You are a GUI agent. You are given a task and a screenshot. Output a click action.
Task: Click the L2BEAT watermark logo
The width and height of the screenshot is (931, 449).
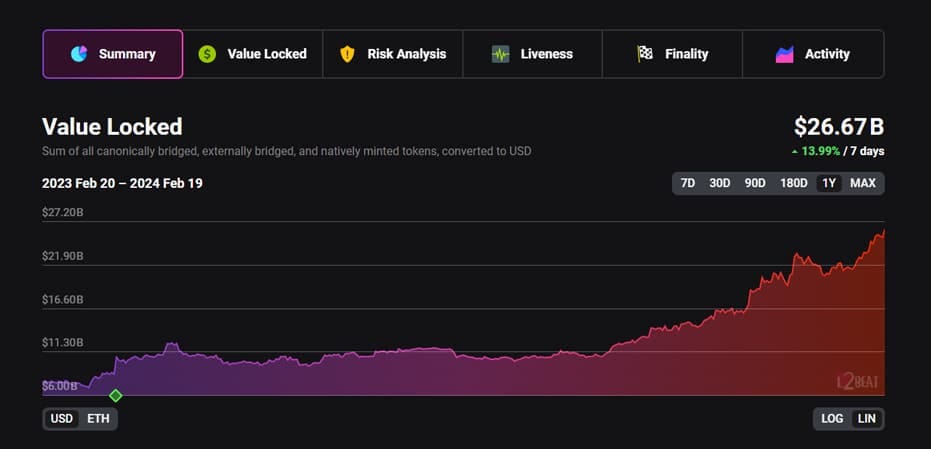856,381
